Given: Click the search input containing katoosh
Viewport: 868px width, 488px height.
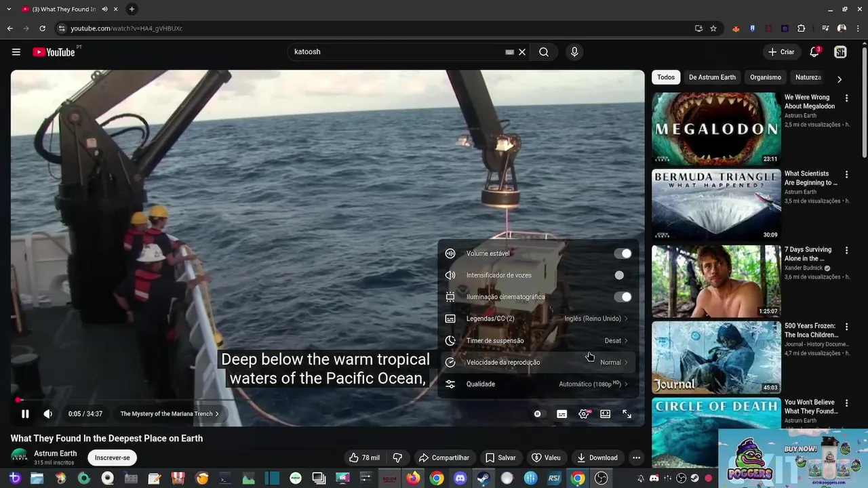Looking at the screenshot, I should (397, 52).
